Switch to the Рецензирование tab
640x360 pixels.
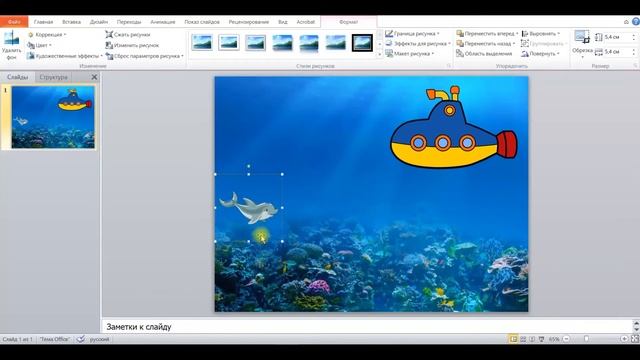(249, 22)
